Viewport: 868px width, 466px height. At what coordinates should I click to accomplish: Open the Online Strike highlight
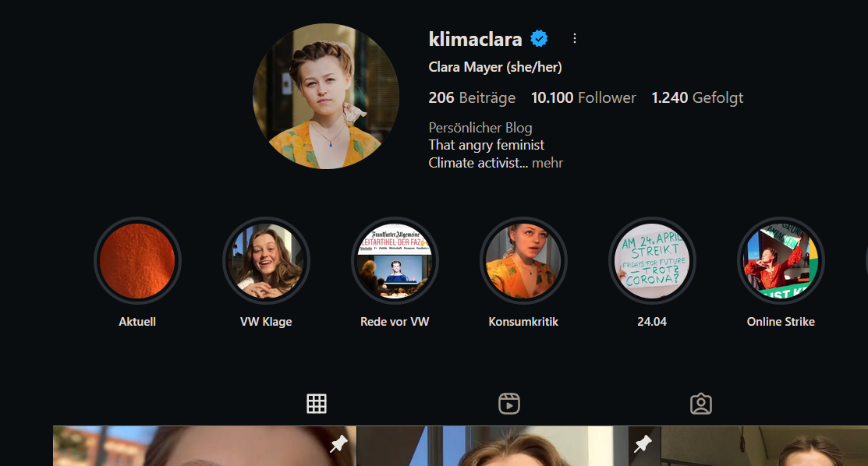(781, 261)
